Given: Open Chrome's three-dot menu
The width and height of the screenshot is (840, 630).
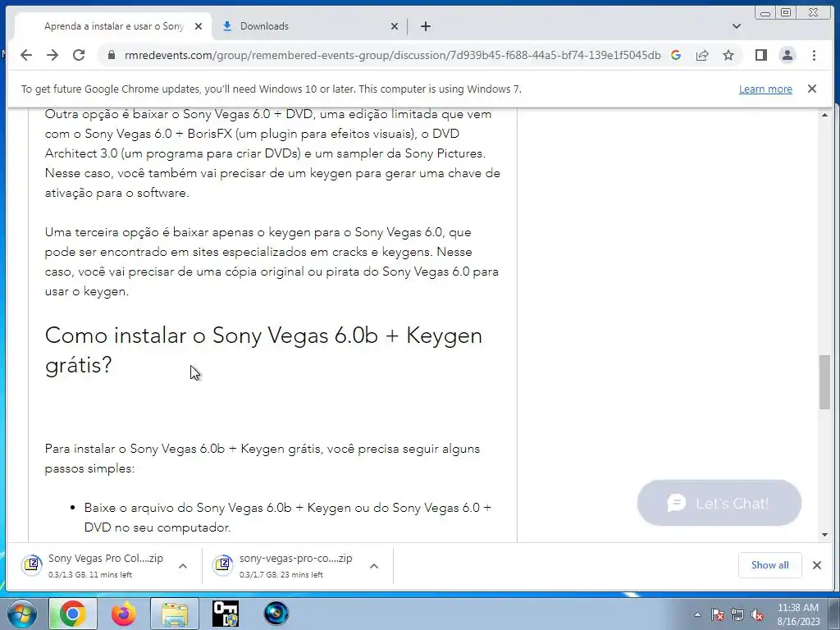Looking at the screenshot, I should (815, 55).
